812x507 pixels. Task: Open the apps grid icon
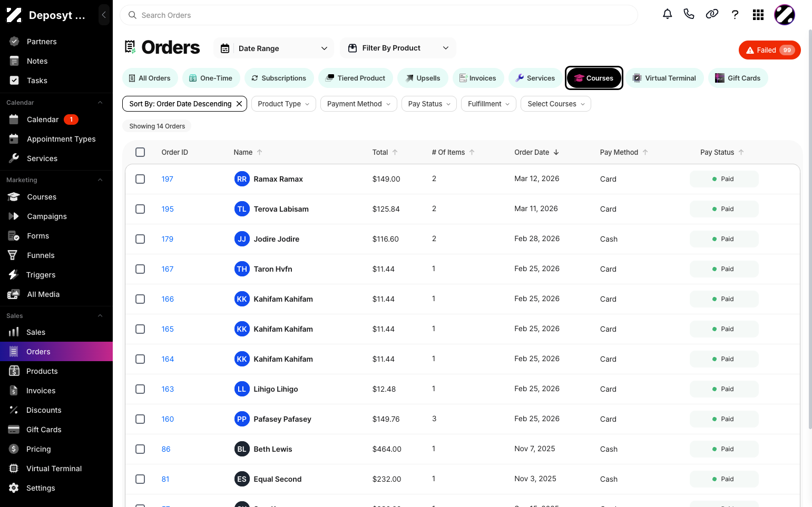[x=758, y=15]
